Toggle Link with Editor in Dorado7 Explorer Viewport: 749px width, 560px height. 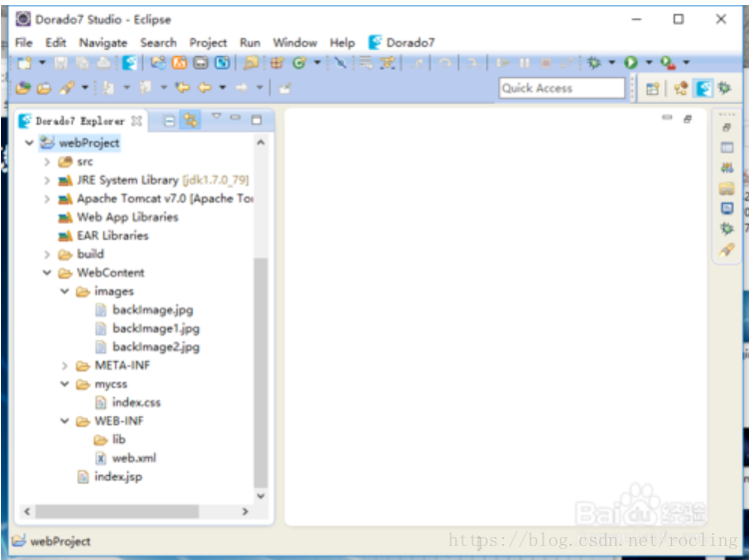point(190,121)
